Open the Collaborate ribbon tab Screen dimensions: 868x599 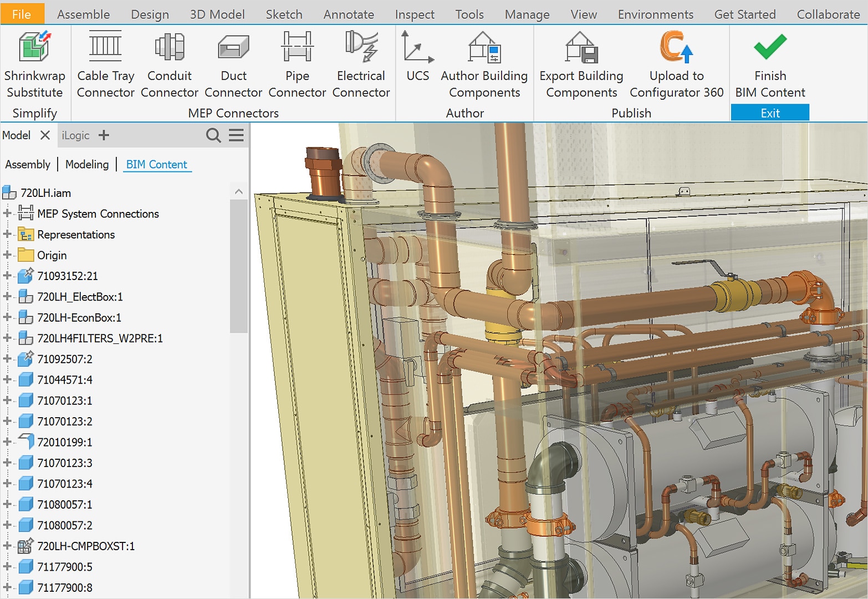coord(828,14)
